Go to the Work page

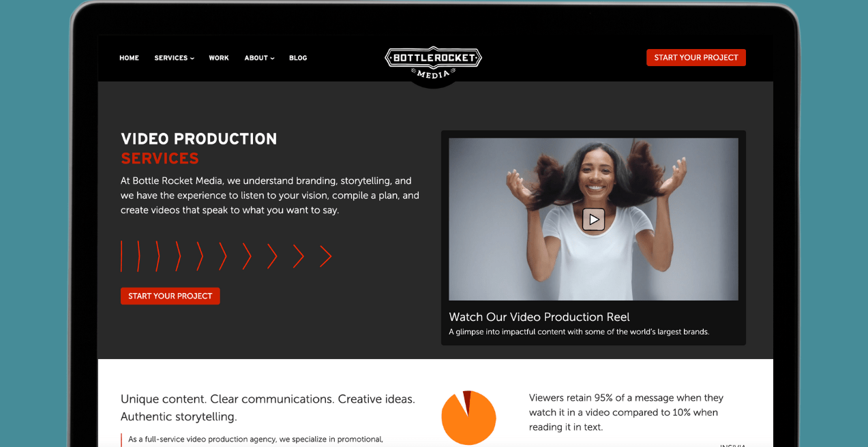point(219,58)
